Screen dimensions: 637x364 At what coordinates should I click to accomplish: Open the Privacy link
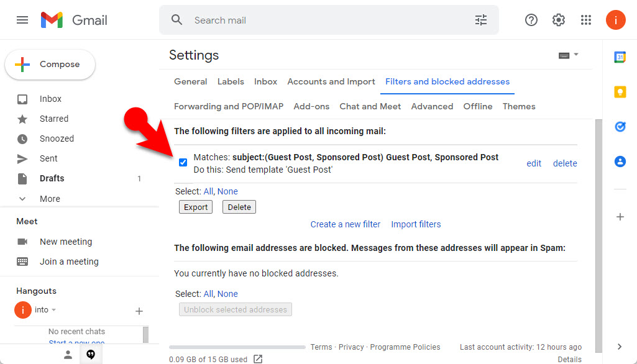pos(351,347)
